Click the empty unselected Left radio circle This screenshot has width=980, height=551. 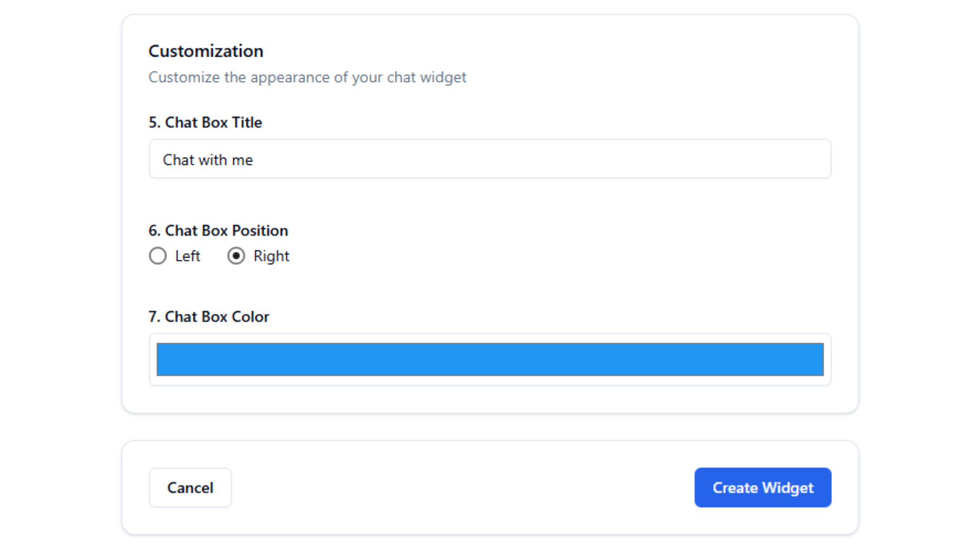pyautogui.click(x=158, y=256)
